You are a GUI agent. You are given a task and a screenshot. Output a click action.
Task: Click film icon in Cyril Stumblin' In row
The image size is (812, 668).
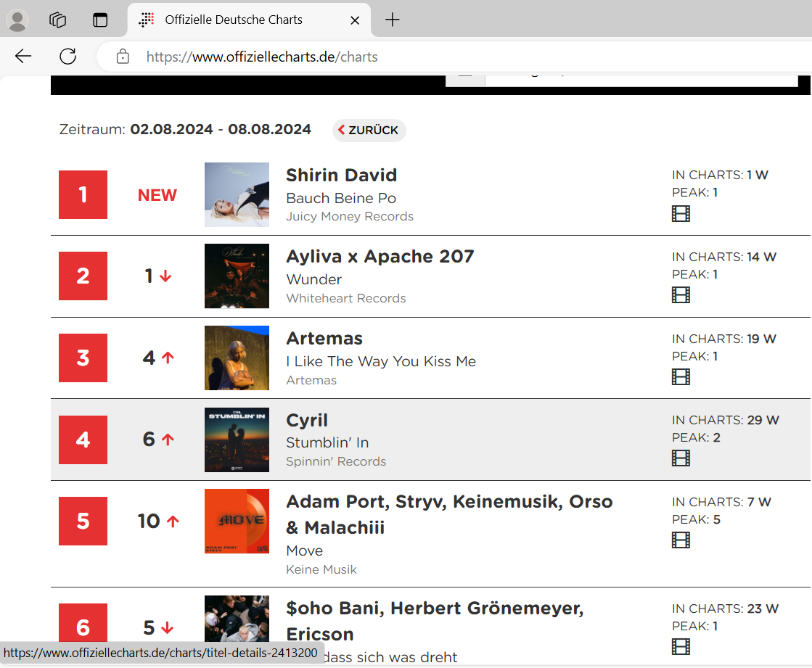point(681,458)
